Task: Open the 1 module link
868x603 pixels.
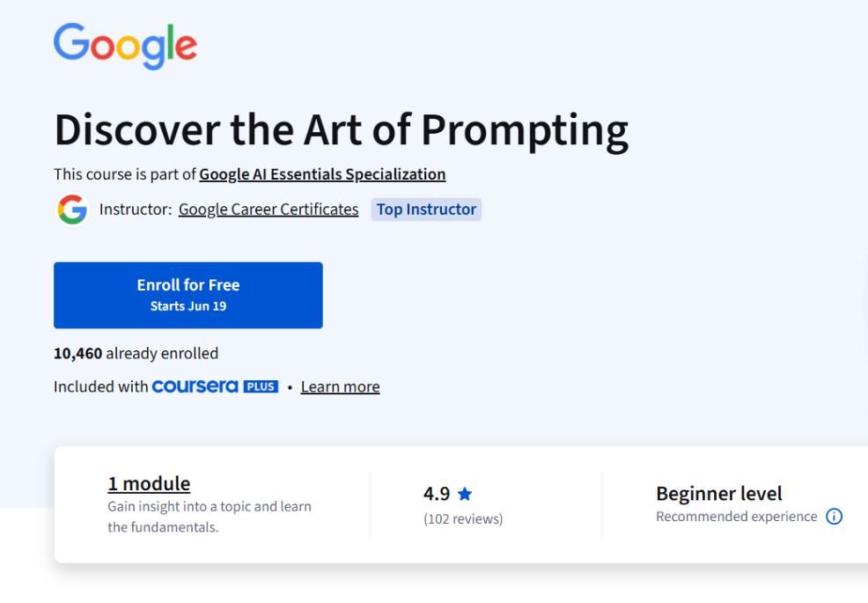Action: point(148,483)
